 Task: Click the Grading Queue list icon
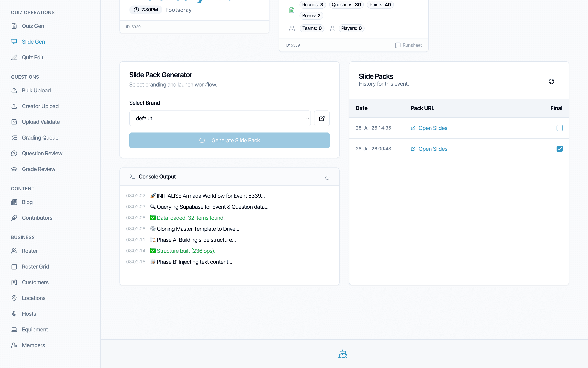point(14,138)
